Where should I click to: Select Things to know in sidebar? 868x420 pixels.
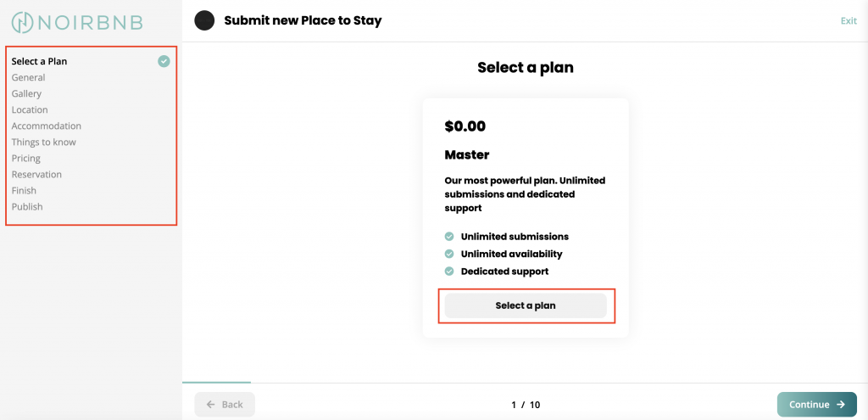coord(44,142)
